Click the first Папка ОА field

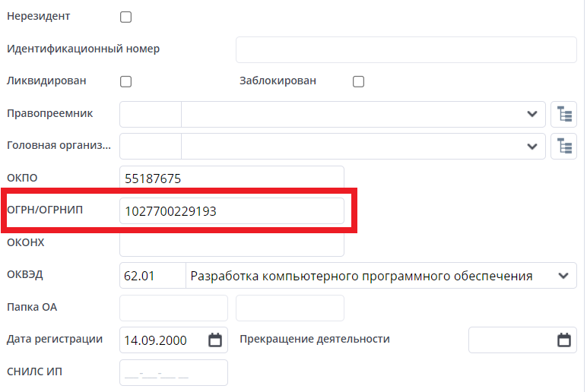pyautogui.click(x=174, y=308)
